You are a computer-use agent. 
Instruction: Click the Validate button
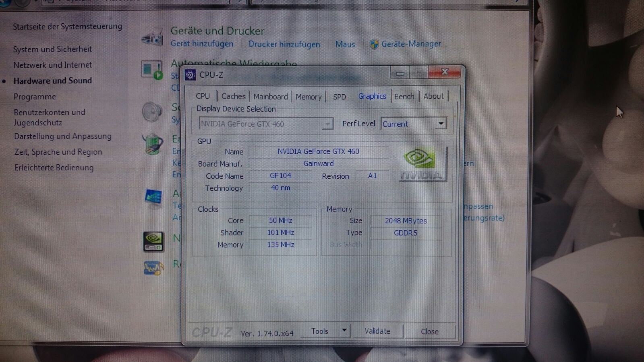[377, 331]
